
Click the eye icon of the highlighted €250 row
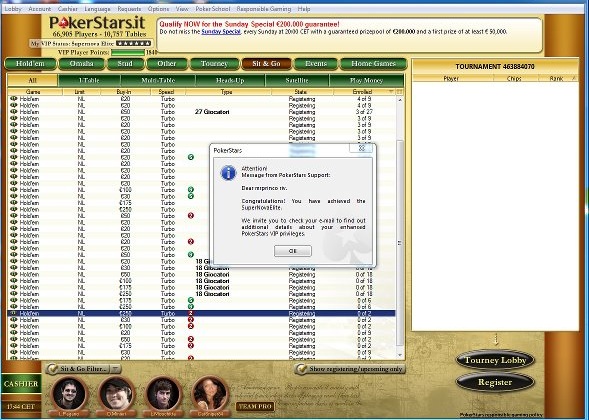14,313
